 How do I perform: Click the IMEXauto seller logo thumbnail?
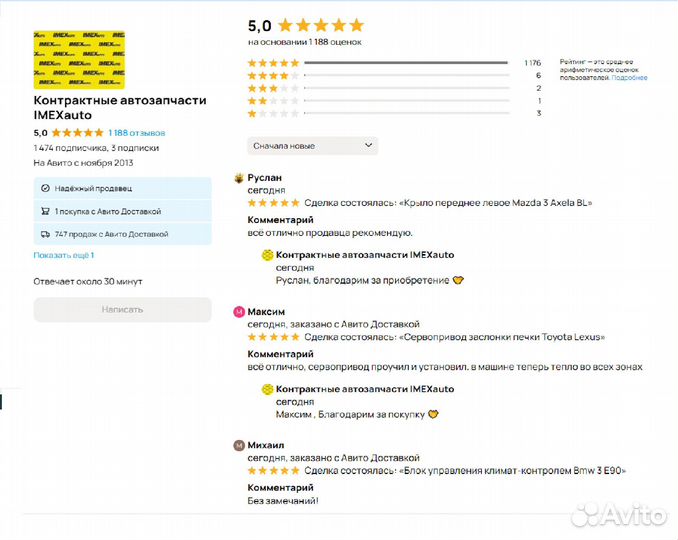[x=79, y=54]
